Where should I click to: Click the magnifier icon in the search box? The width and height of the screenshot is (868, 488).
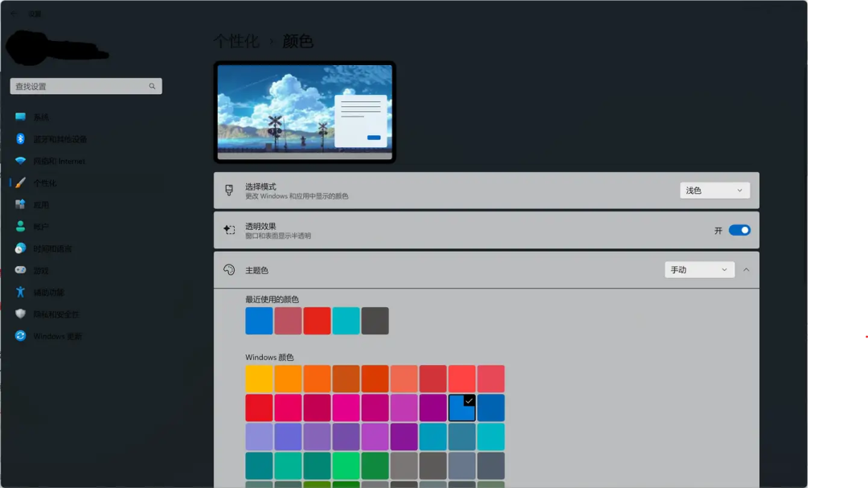pos(152,86)
